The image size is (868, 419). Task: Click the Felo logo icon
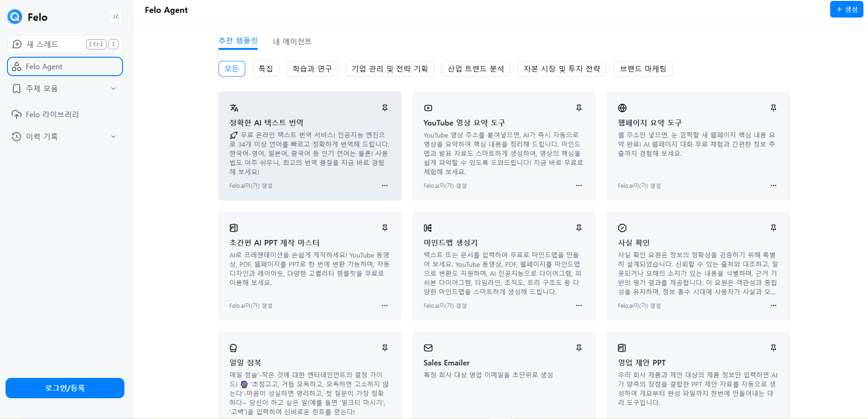click(x=15, y=17)
